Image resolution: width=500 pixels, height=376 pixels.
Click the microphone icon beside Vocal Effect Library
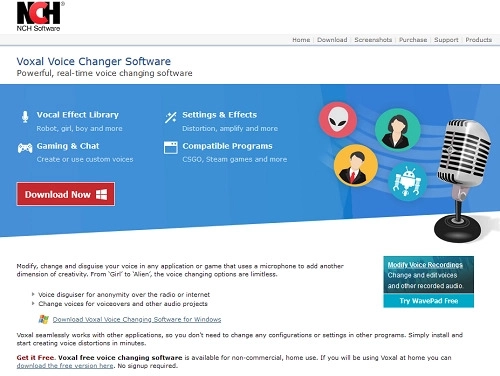point(25,117)
